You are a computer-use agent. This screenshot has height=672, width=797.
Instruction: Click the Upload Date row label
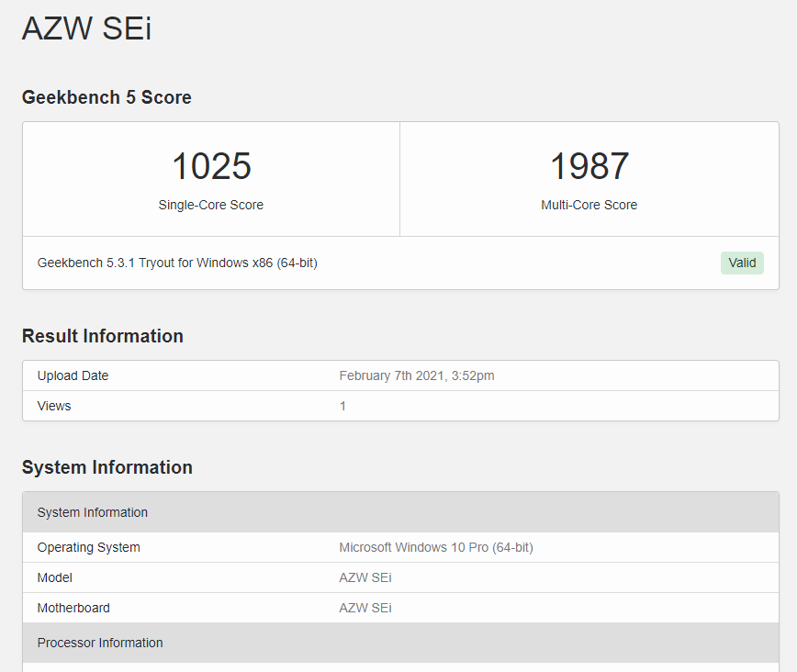pyautogui.click(x=73, y=375)
